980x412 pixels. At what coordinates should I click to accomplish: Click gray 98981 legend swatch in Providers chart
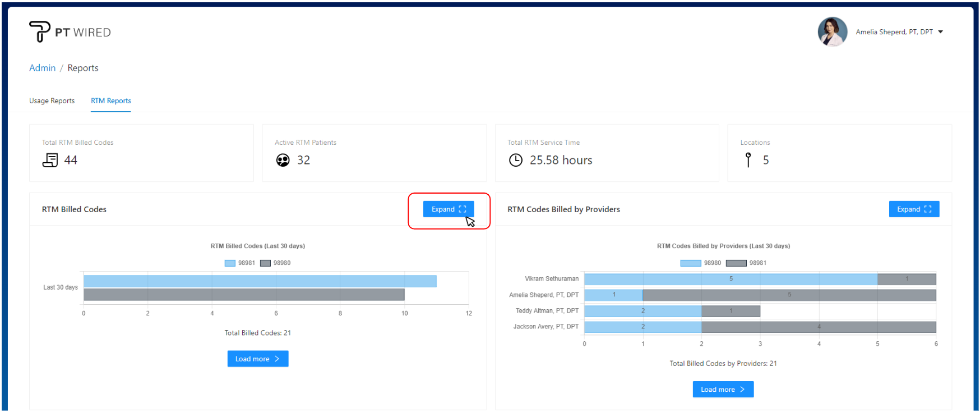coord(736,263)
